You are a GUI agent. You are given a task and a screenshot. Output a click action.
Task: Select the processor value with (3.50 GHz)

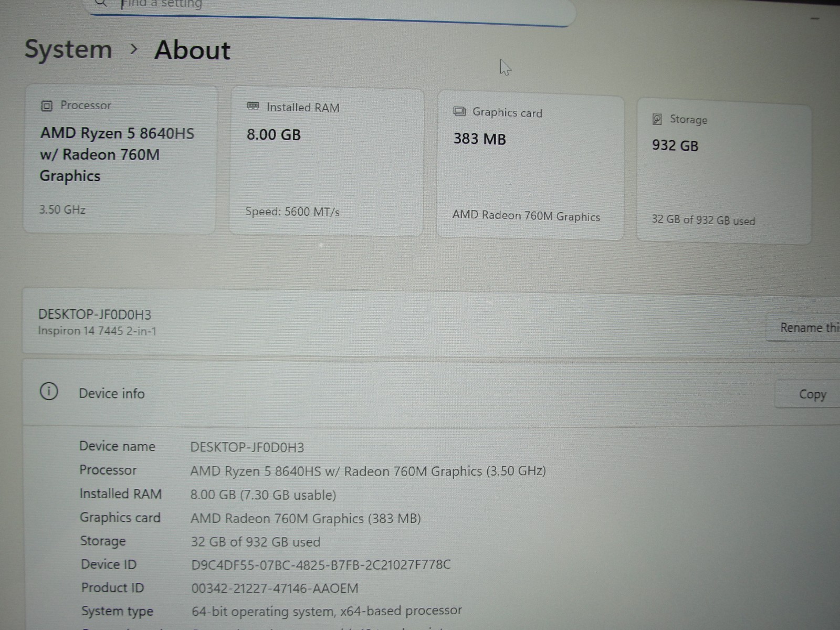tap(368, 471)
